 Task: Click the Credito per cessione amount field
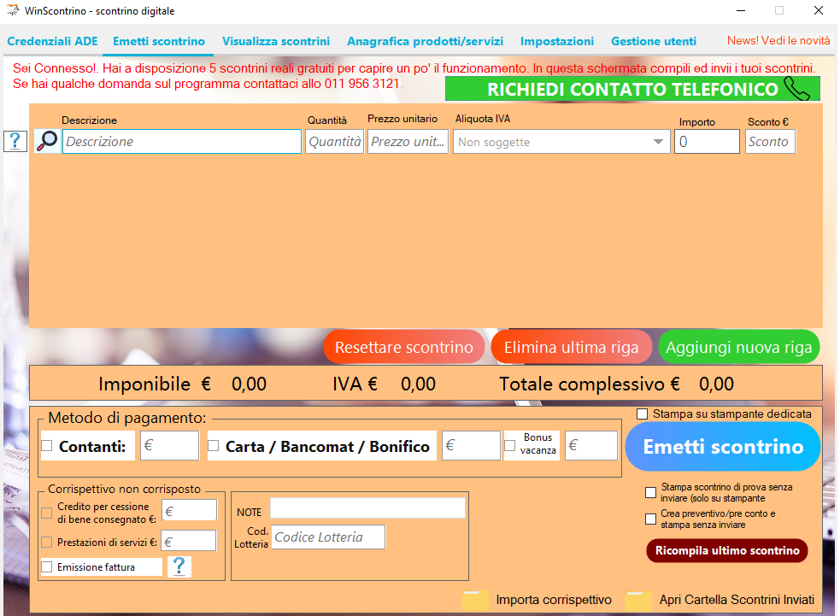190,510
